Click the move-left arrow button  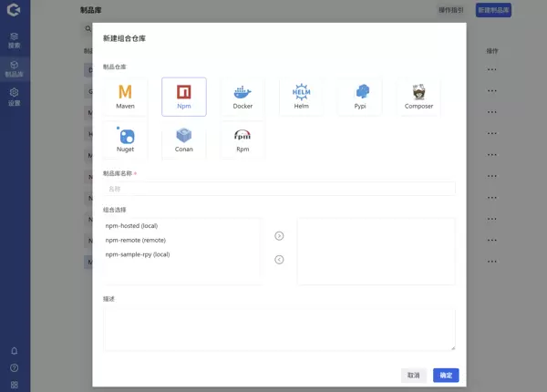pyautogui.click(x=279, y=259)
